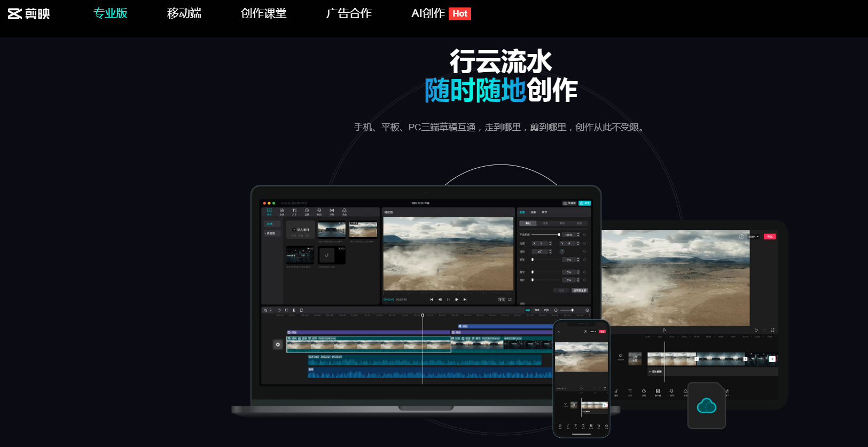
Task: Click the 导入素材 import button
Action: point(301,230)
